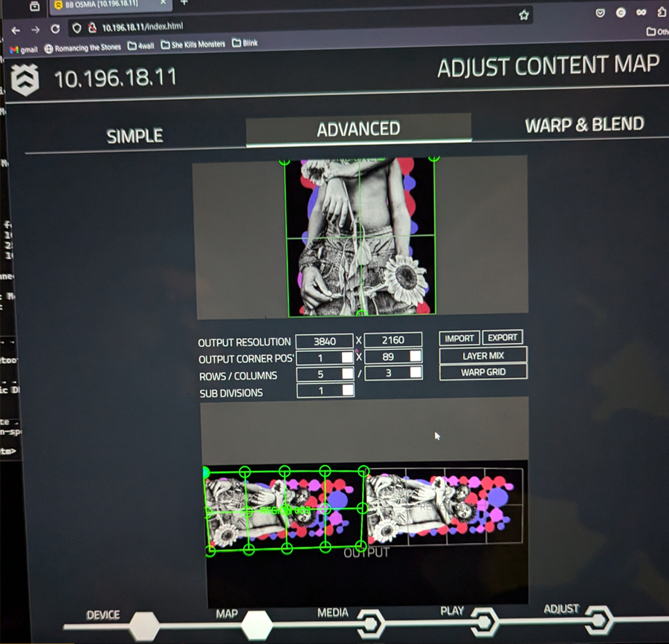Click the browser back arrow

(16, 30)
